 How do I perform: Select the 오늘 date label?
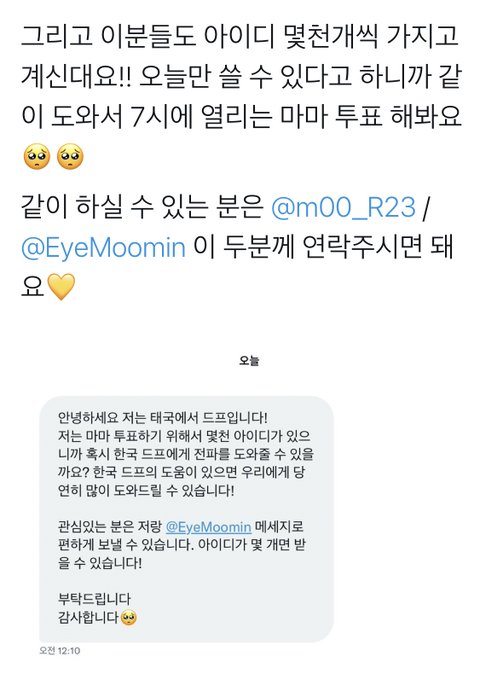point(249,360)
